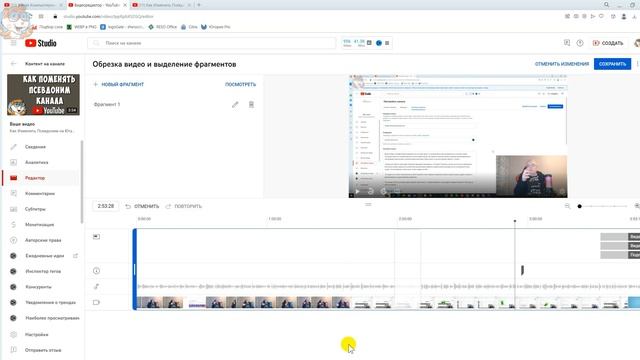Focus the Поиск на канале search field
640x360 pixels.
pyautogui.click(x=211, y=43)
